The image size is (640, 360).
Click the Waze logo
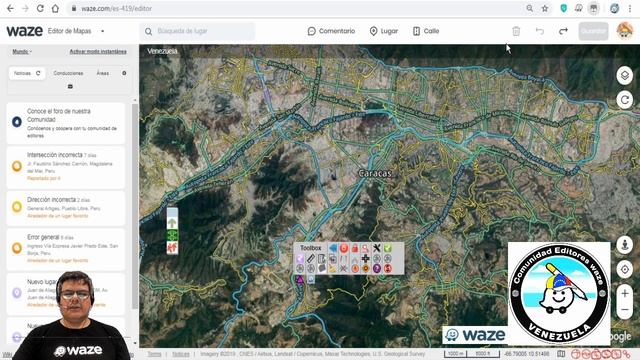(x=24, y=31)
